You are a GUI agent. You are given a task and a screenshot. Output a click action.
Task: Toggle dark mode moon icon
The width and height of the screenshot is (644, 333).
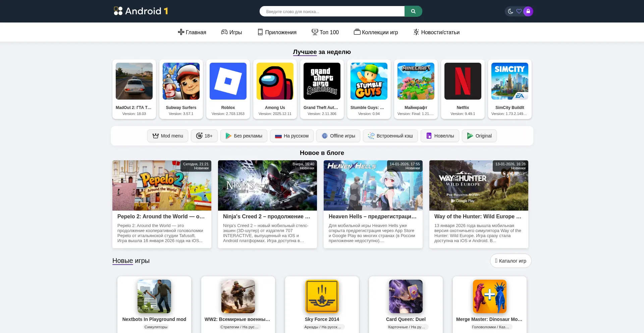[511, 11]
